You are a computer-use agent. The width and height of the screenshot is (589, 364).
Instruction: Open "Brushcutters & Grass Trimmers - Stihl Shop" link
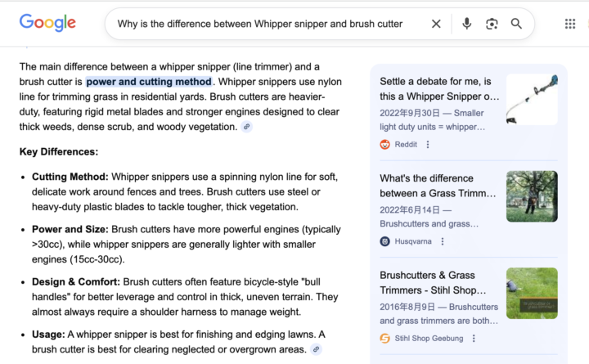click(x=438, y=282)
